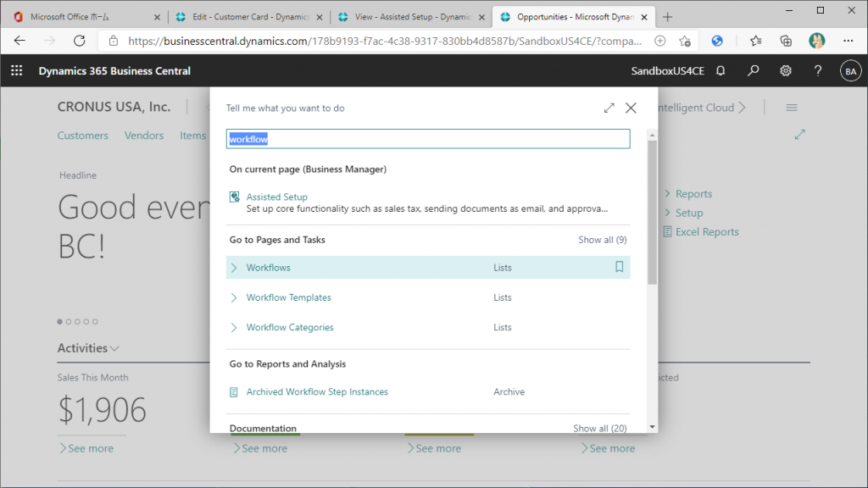
Task: Click the Assisted Setup result icon
Action: point(234,197)
